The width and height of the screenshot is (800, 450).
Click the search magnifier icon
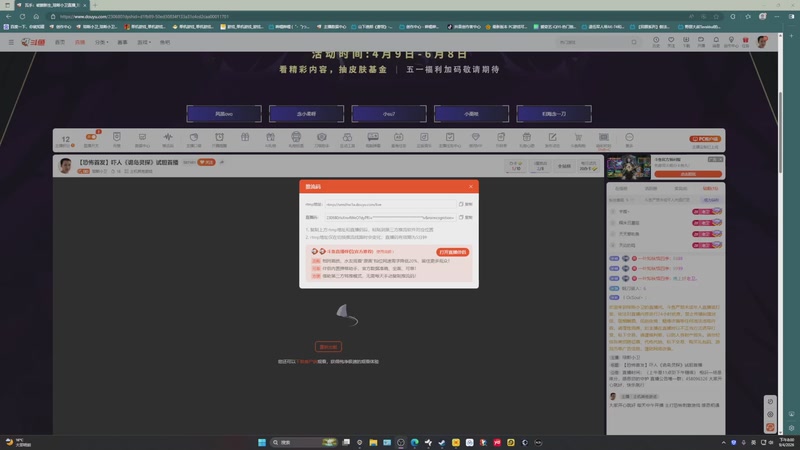(634, 42)
